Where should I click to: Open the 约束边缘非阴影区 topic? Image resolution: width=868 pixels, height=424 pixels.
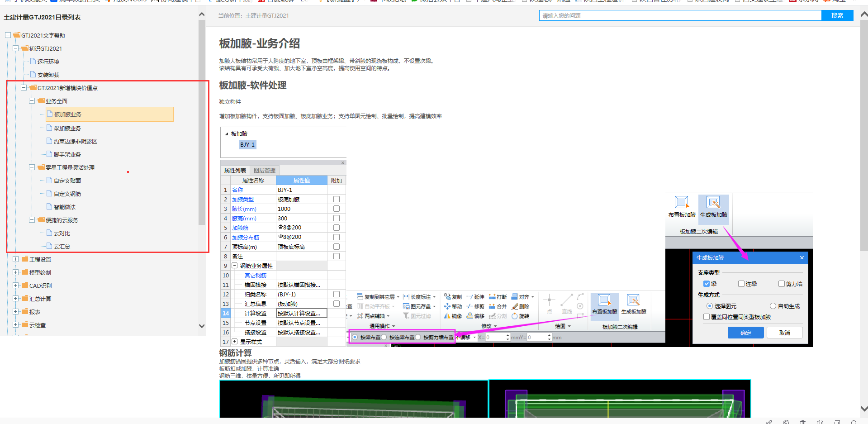(x=75, y=141)
